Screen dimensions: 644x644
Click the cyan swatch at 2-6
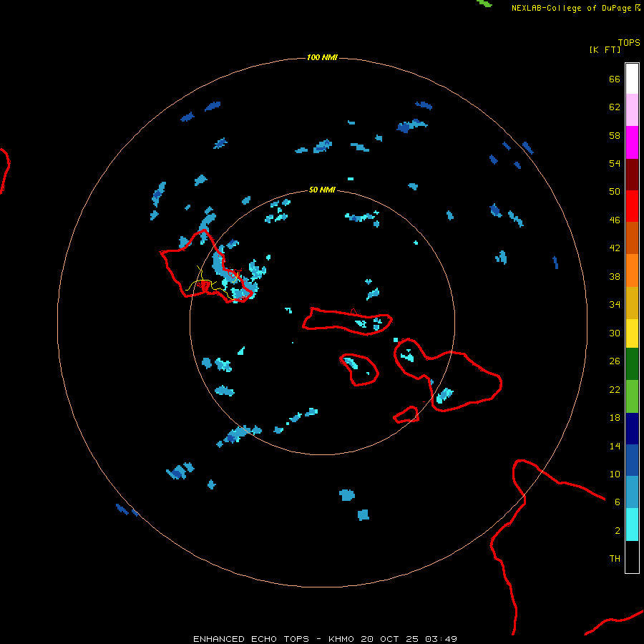click(632, 525)
